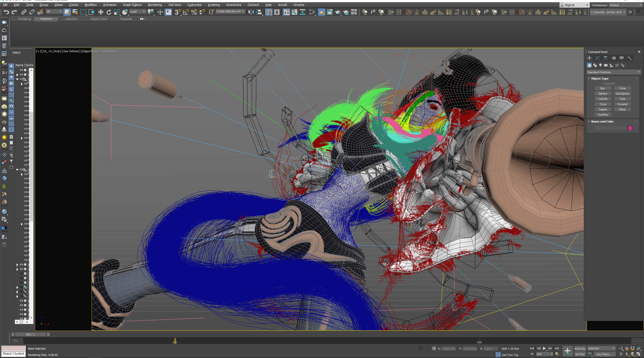Select the Move transform tool

(x=101, y=12)
